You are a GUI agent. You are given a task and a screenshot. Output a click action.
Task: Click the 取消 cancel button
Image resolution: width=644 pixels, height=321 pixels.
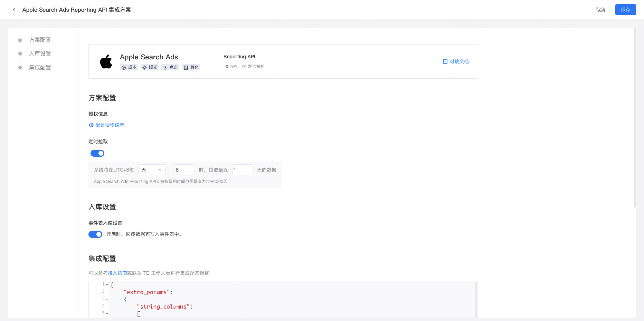601,10
